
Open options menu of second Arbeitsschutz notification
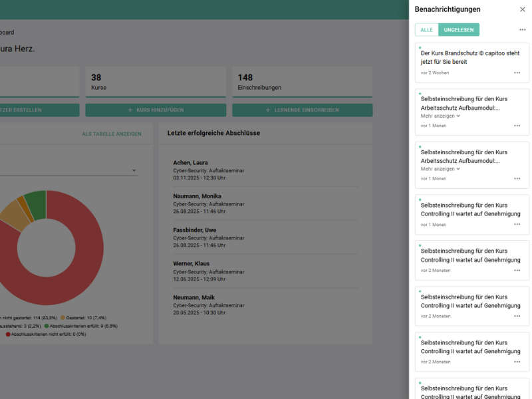click(517, 178)
